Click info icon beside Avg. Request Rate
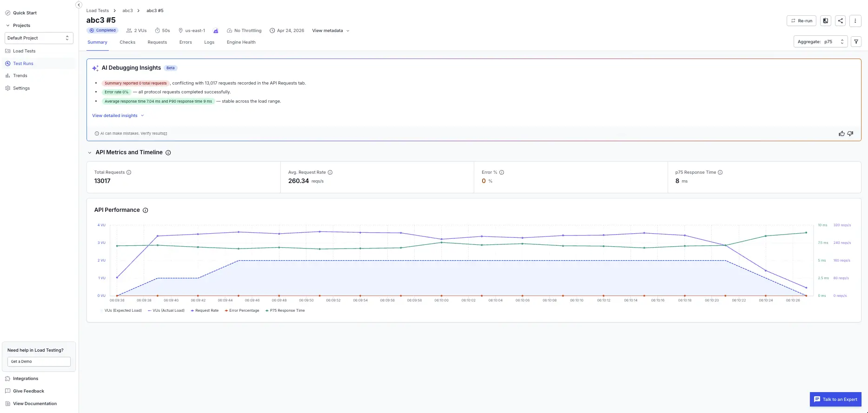Image resolution: width=868 pixels, height=413 pixels. (330, 172)
